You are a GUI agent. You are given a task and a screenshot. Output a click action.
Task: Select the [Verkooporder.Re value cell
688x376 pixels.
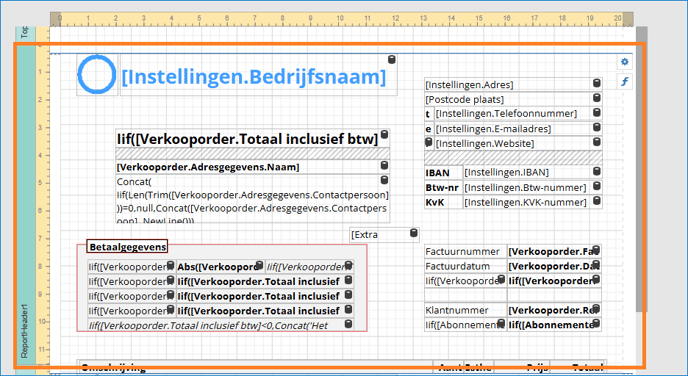pyautogui.click(x=555, y=310)
